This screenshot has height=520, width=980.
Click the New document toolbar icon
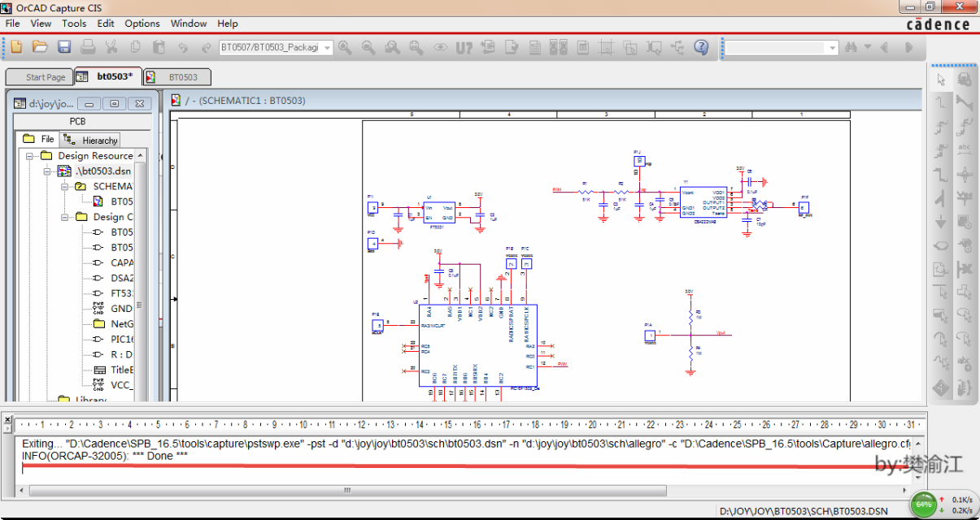(x=16, y=47)
